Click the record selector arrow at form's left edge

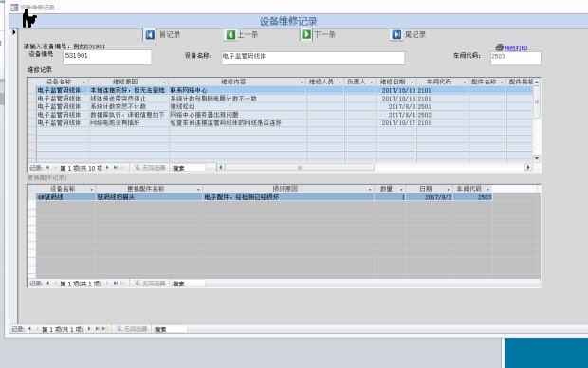click(14, 32)
